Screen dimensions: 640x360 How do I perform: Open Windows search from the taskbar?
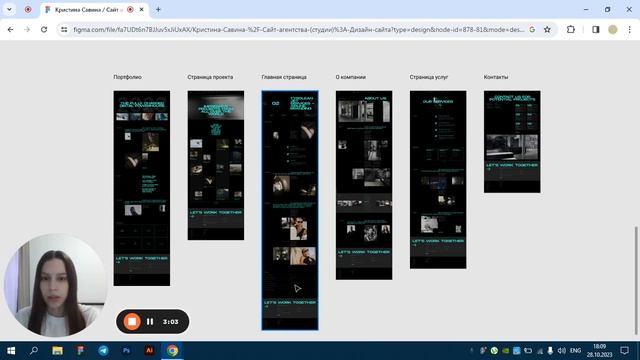pyautogui.click(x=34, y=351)
